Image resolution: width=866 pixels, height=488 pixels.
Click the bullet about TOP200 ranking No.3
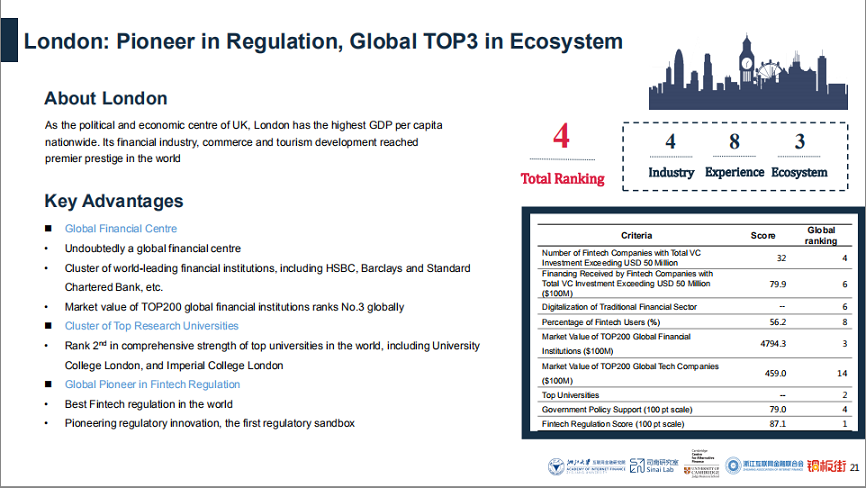click(234, 307)
